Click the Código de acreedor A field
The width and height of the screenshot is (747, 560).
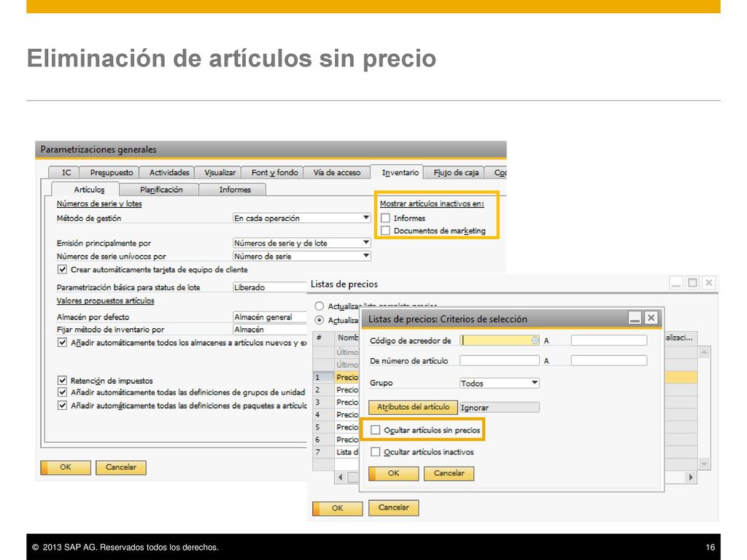[x=609, y=341]
